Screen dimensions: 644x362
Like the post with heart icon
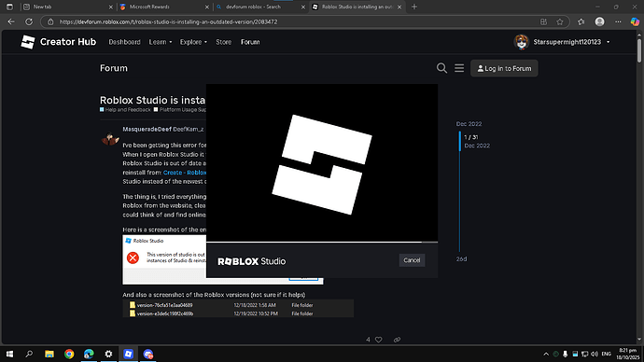click(x=379, y=340)
